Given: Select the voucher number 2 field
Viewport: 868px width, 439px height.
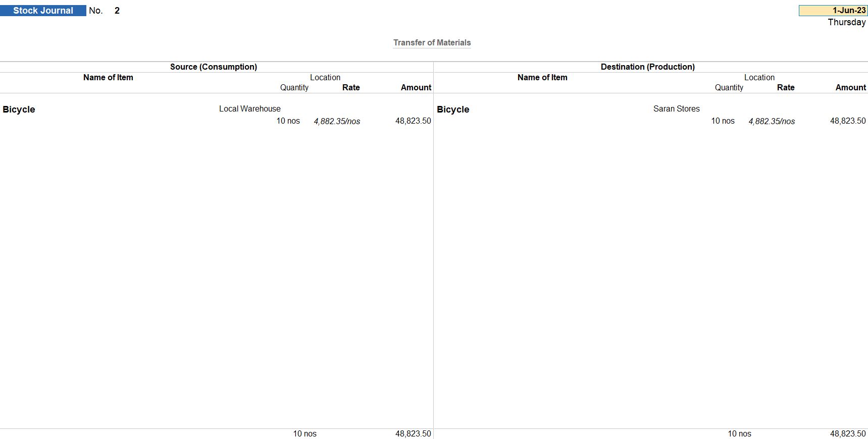Looking at the screenshot, I should [117, 11].
